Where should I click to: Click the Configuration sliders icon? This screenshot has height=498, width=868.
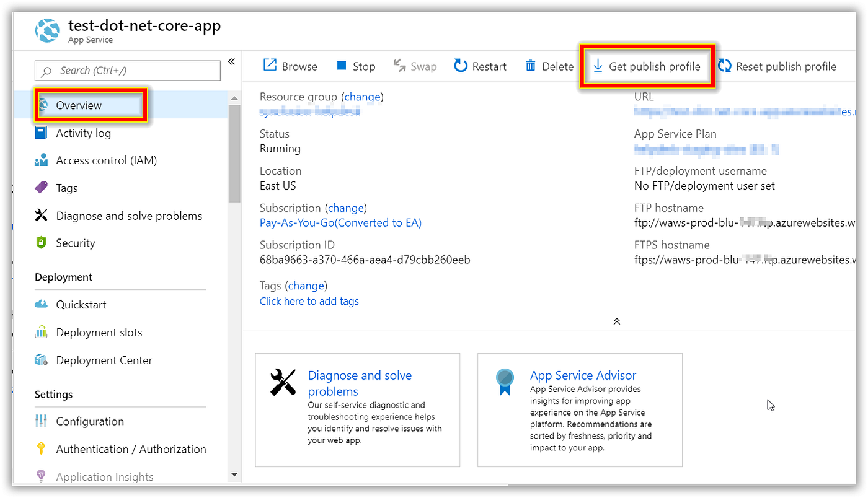coord(41,421)
